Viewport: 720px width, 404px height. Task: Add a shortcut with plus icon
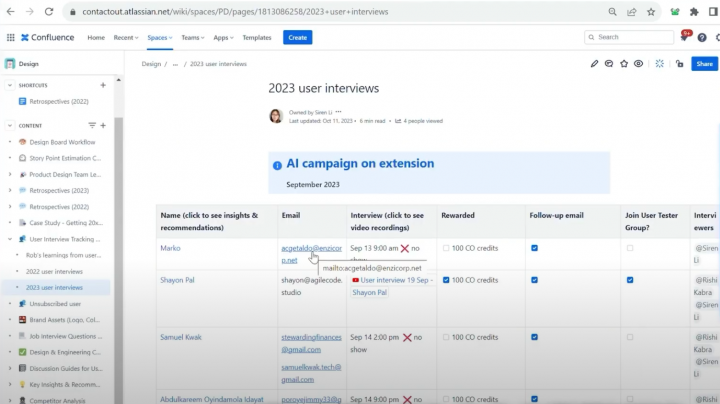click(103, 85)
